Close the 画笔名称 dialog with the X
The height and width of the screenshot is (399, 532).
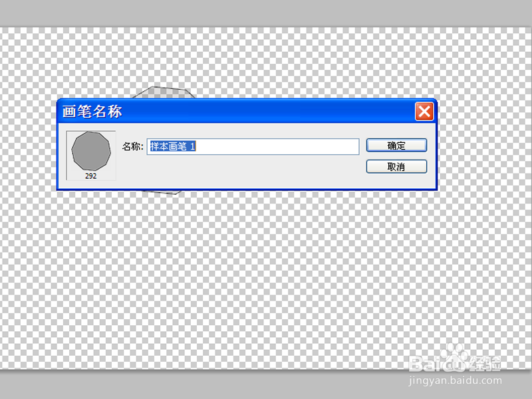click(x=424, y=111)
